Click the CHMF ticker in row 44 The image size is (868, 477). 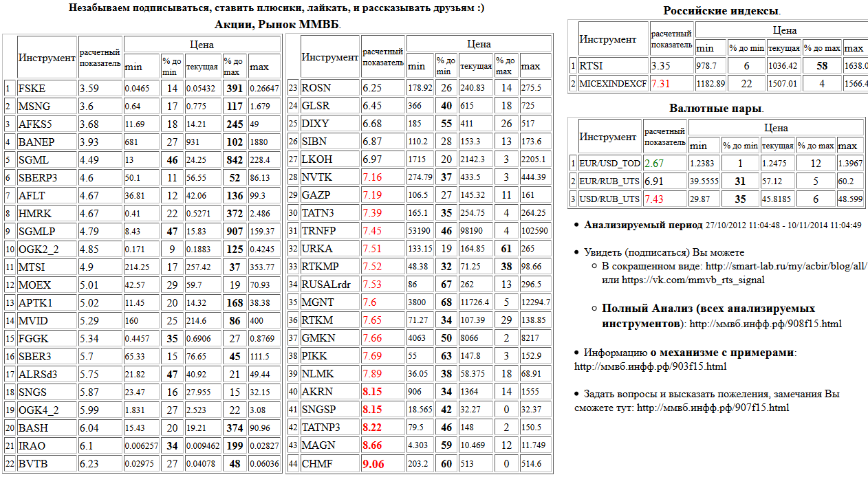316,464
